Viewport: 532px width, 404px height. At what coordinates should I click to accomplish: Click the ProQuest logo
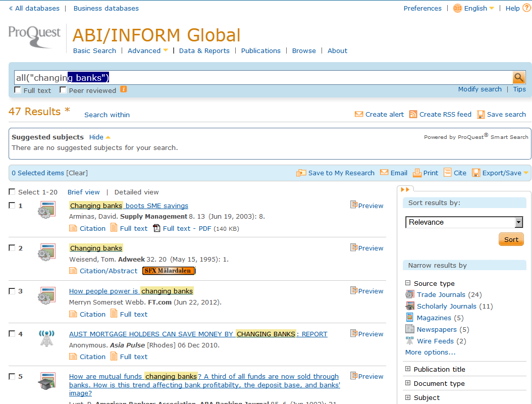click(34, 37)
